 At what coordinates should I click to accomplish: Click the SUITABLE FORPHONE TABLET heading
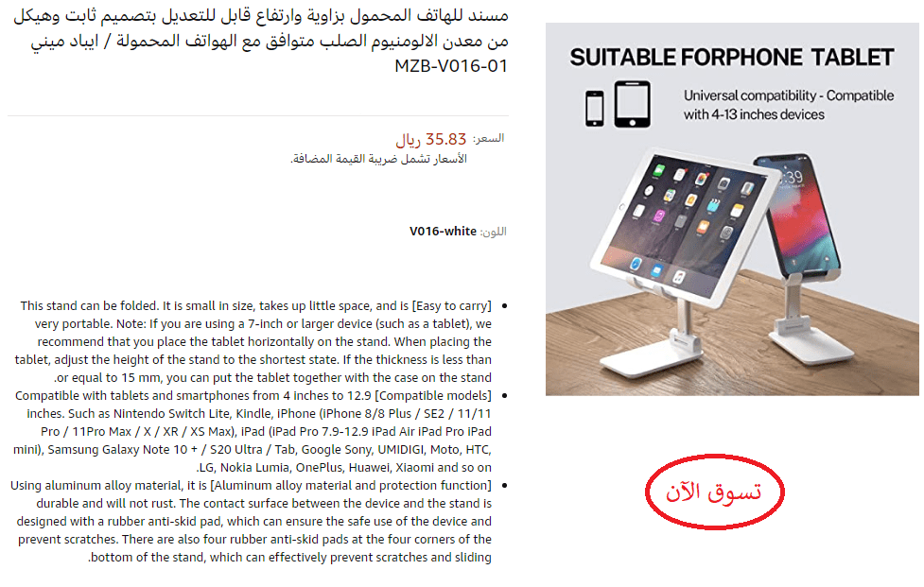(732, 58)
